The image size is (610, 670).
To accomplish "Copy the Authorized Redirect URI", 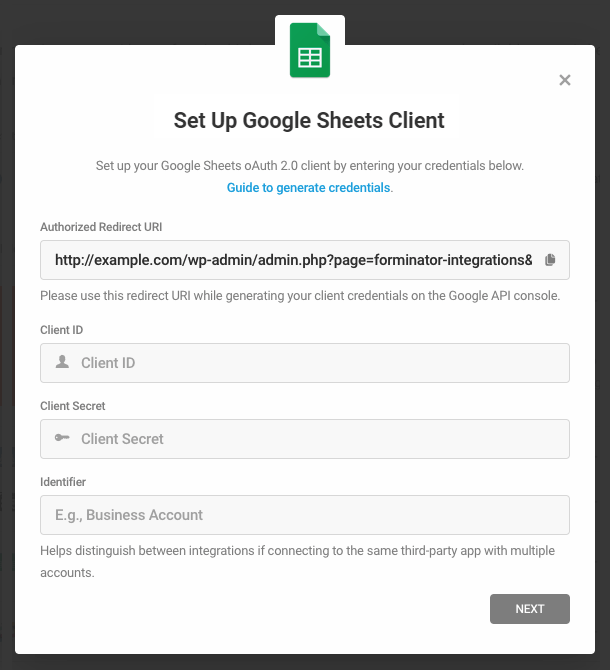I will click(550, 260).
